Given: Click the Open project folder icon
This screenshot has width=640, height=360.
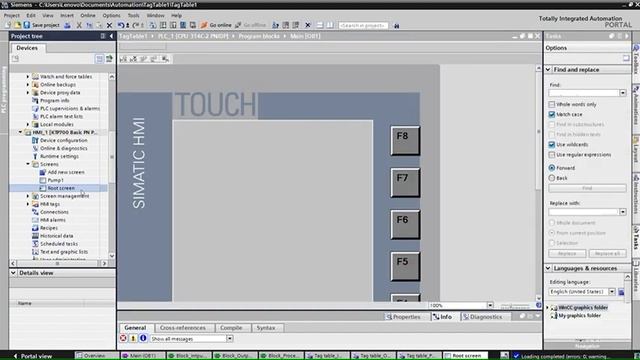Looking at the screenshot, I should pyautogui.click(x=18, y=25).
